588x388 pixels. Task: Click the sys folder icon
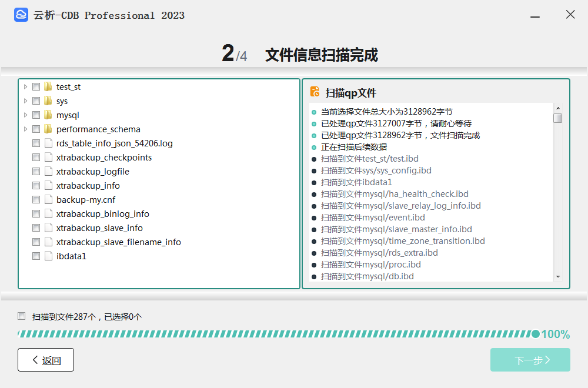pyautogui.click(x=48, y=101)
